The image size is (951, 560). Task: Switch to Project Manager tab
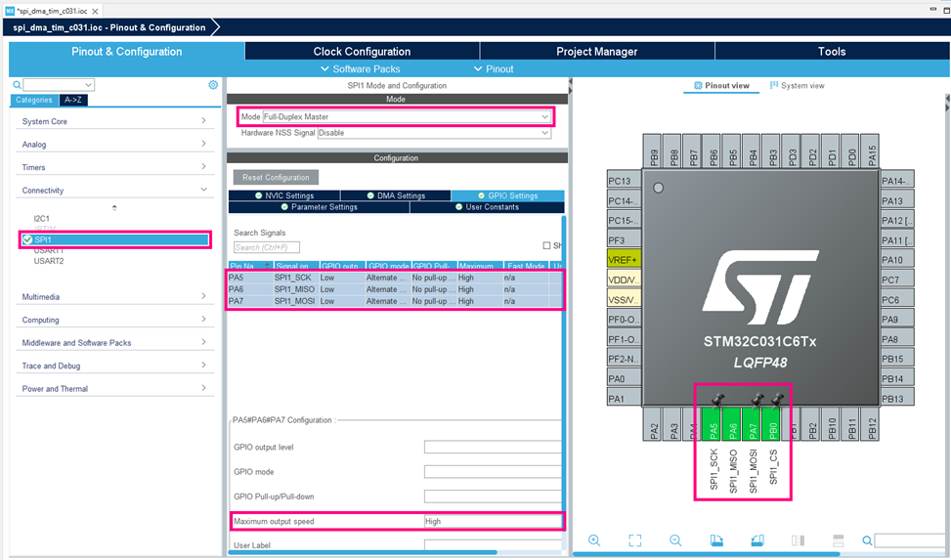[597, 52]
